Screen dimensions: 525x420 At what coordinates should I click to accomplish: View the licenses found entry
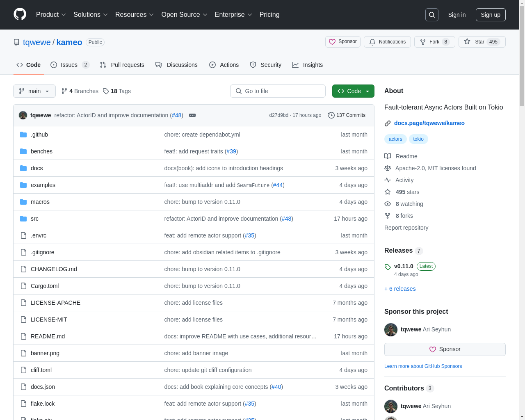(431, 168)
